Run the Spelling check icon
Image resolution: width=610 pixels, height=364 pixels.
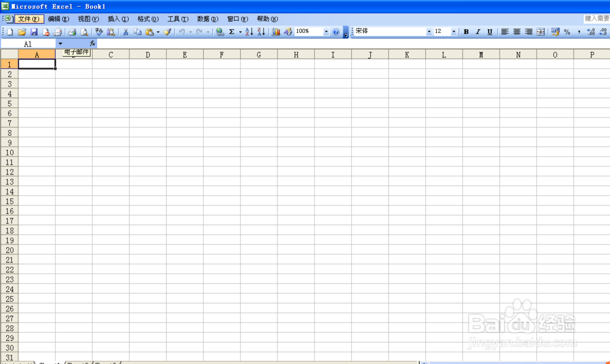pos(99,32)
